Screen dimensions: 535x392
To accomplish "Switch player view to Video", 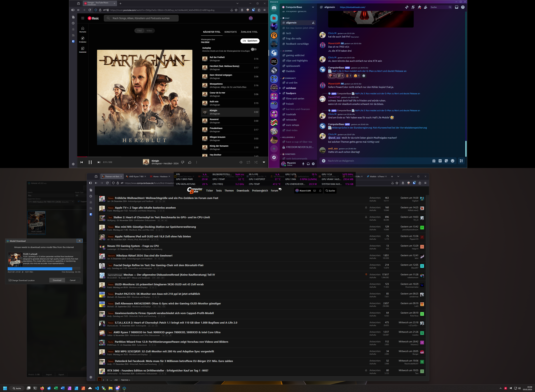I will click(149, 31).
